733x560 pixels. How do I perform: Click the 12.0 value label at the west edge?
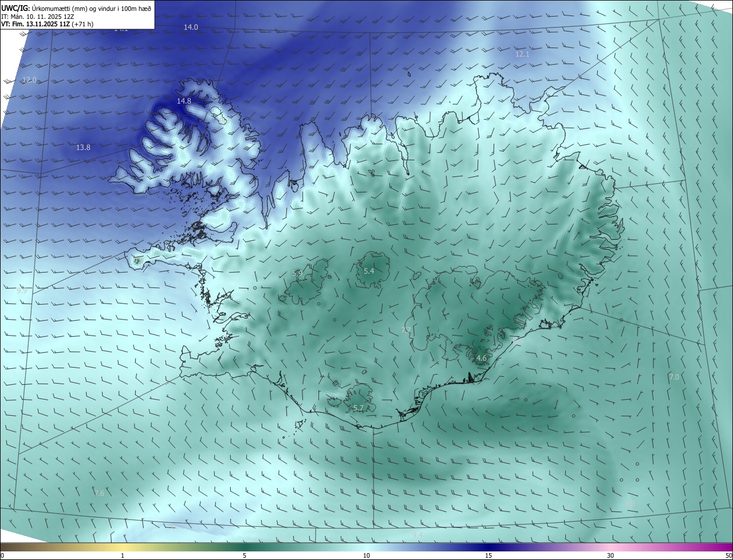click(x=29, y=80)
